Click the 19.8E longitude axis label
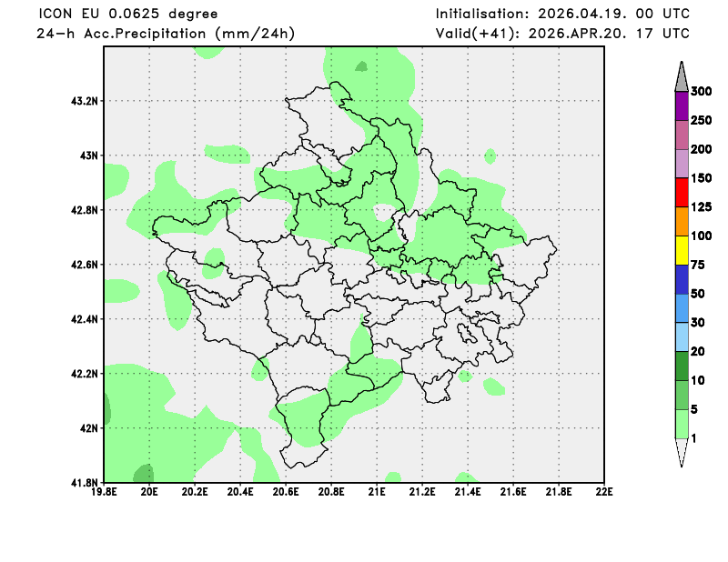This screenshot has height=562, width=728. 105,492
